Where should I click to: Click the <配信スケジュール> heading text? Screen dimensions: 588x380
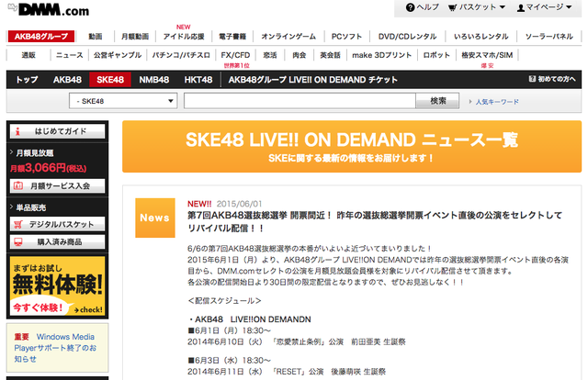pos(224,300)
